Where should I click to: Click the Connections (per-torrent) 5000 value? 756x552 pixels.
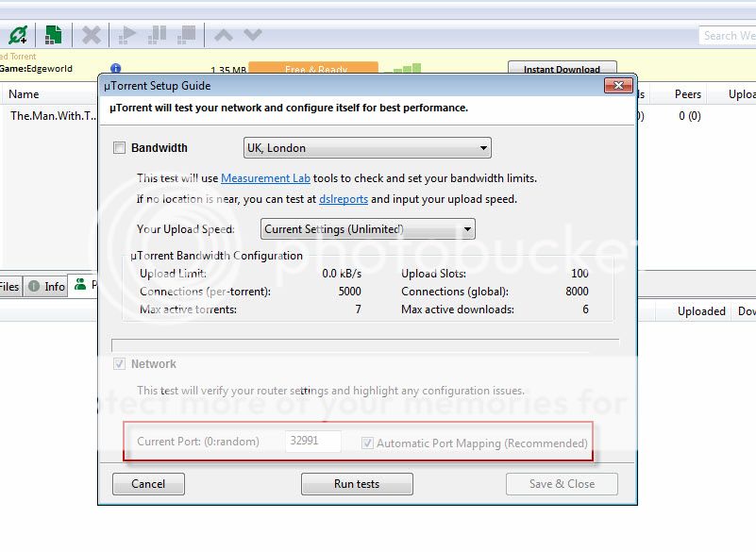tap(349, 292)
